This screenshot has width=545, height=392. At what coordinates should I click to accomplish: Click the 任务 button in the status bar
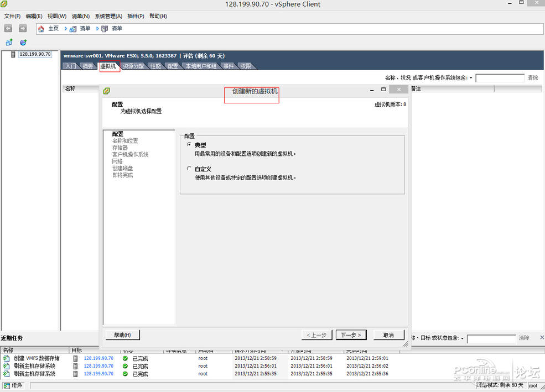[x=13, y=385]
